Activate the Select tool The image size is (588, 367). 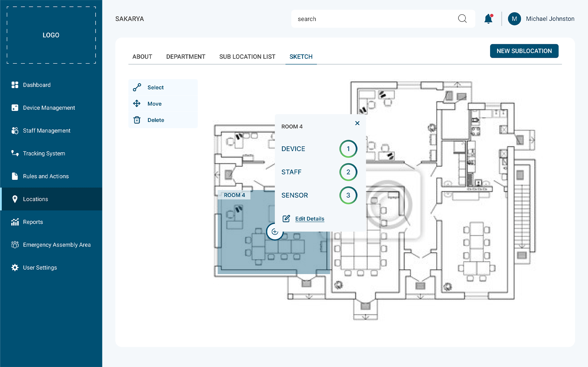(155, 87)
